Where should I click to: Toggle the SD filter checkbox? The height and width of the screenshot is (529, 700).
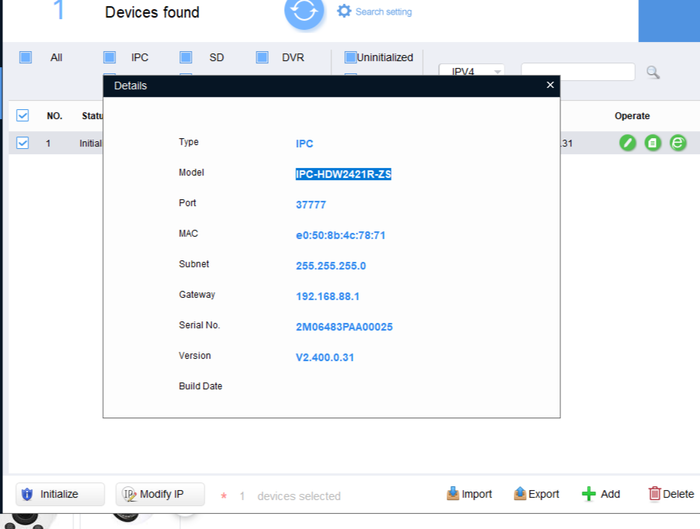point(186,58)
